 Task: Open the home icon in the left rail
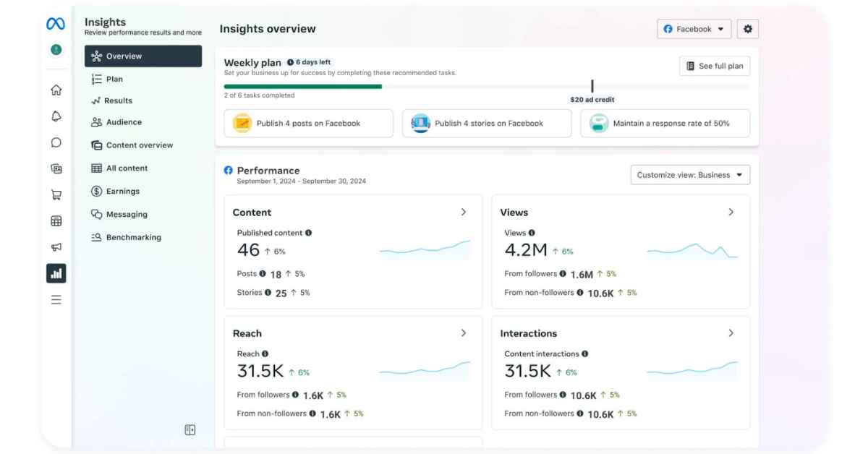pos(56,90)
